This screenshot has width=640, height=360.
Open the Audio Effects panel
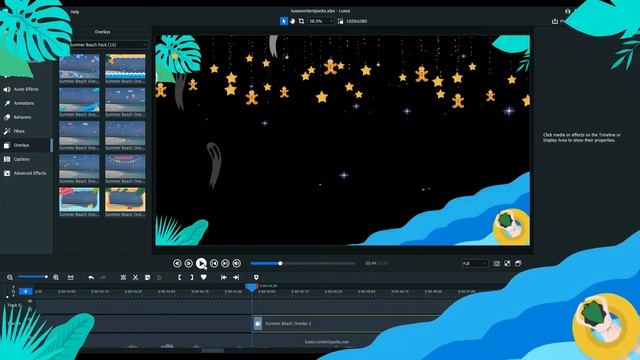pos(25,89)
